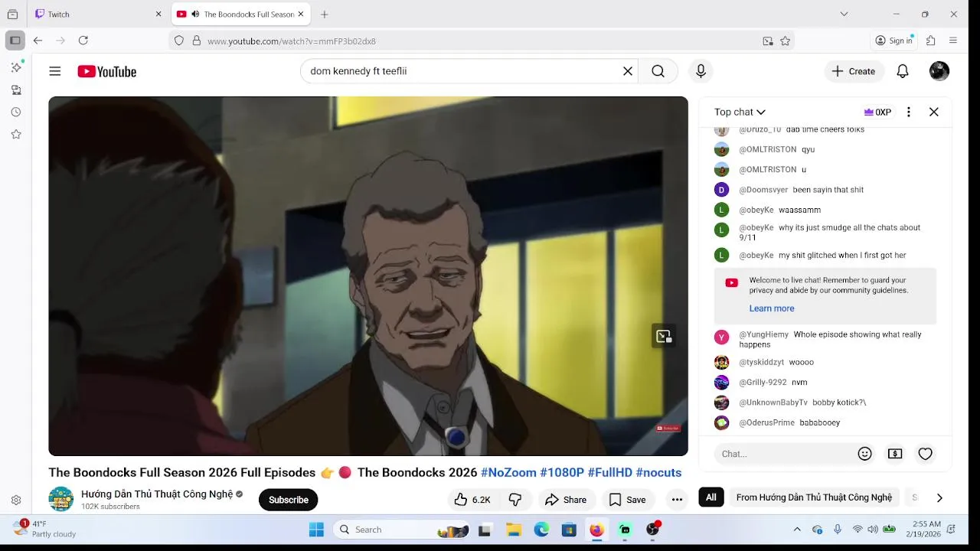
Task: Expand the list all tabs chevron
Action: pyautogui.click(x=844, y=14)
